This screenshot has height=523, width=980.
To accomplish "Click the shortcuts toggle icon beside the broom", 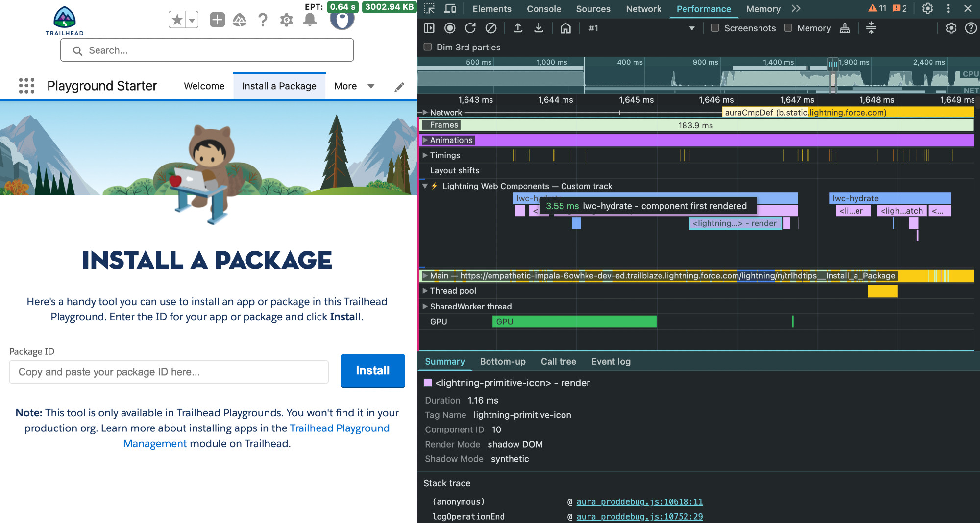I will [x=871, y=28].
